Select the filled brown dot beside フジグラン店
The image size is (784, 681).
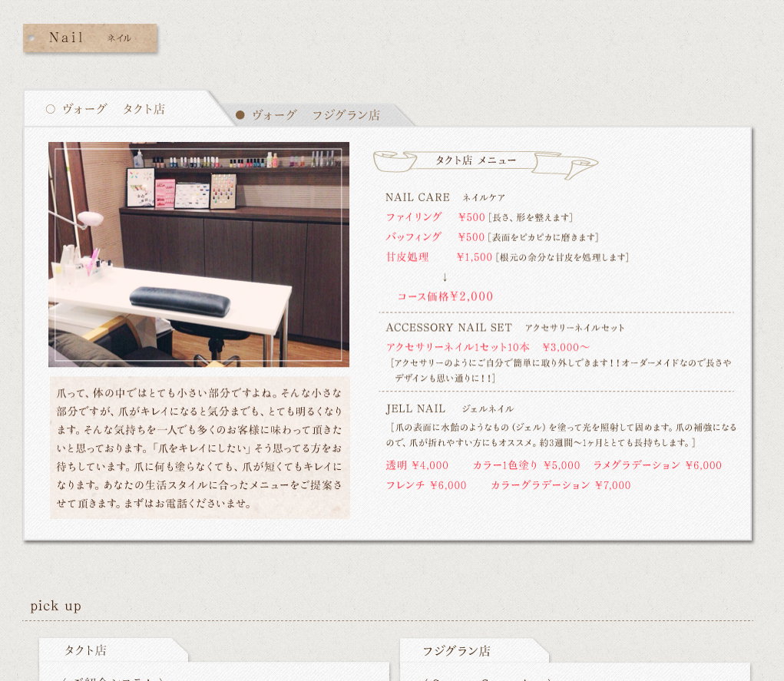[x=240, y=115]
